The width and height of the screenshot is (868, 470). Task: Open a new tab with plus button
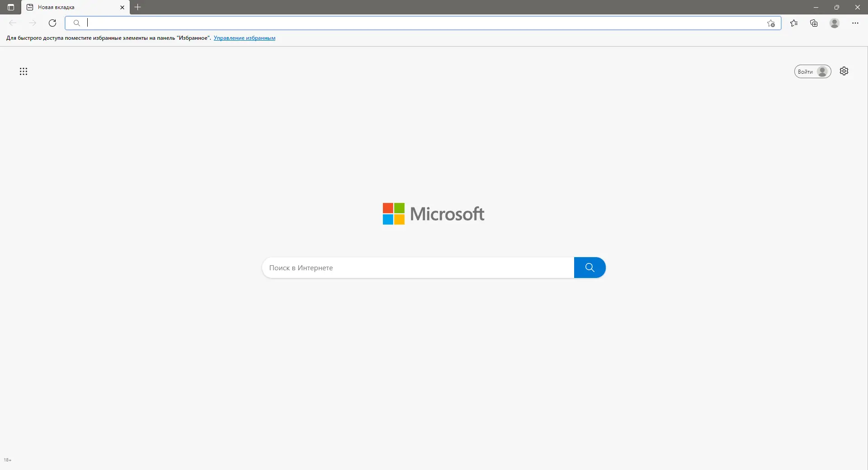(138, 7)
